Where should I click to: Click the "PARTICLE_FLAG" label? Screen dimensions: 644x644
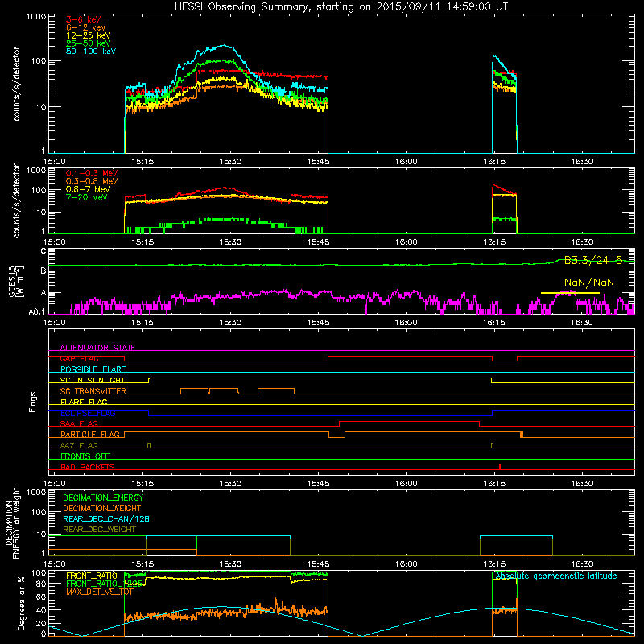point(90,435)
